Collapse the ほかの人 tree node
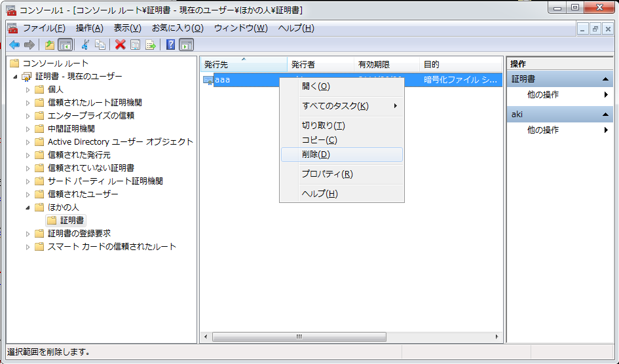Viewport: 619px width, 364px height. point(28,208)
